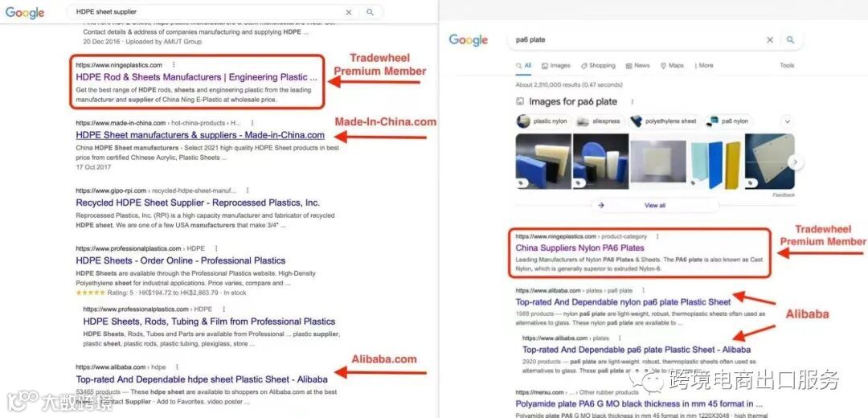
Task: Select 'plastic nylon' image filter chip
Action: point(543,121)
